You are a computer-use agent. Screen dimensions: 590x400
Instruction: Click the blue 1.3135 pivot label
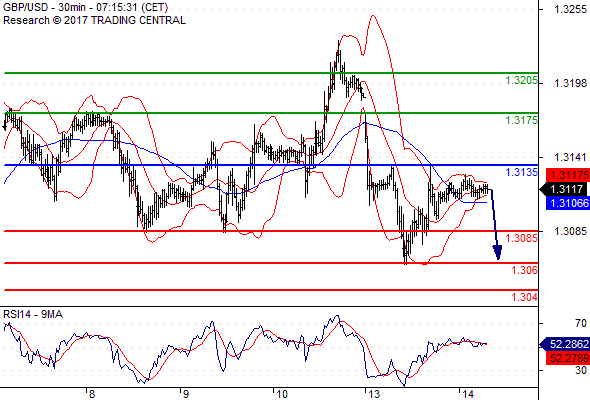pyautogui.click(x=521, y=172)
